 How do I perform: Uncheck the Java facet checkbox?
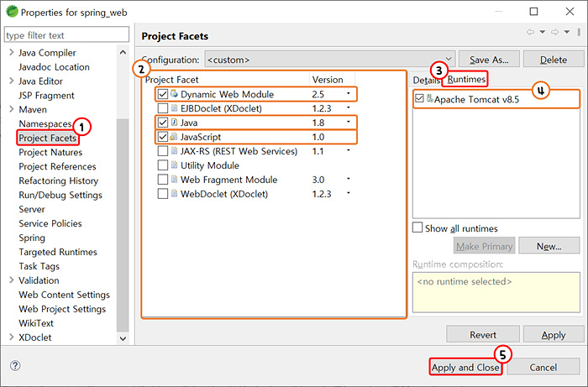click(163, 123)
